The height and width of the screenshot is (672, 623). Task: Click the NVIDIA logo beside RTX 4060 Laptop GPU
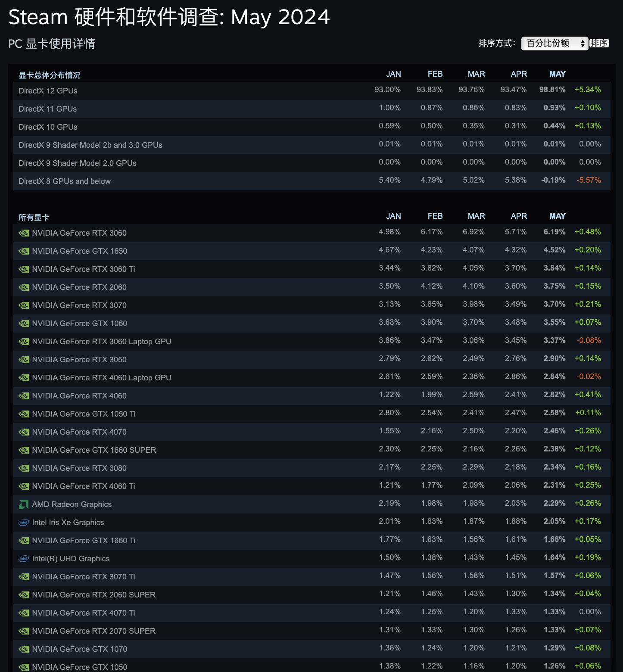pos(24,377)
